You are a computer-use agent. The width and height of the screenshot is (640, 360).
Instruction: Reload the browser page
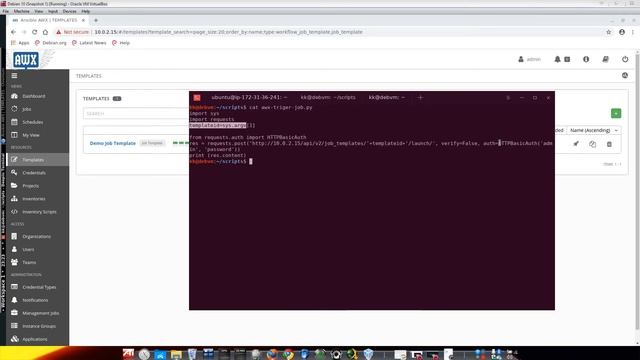35,32
